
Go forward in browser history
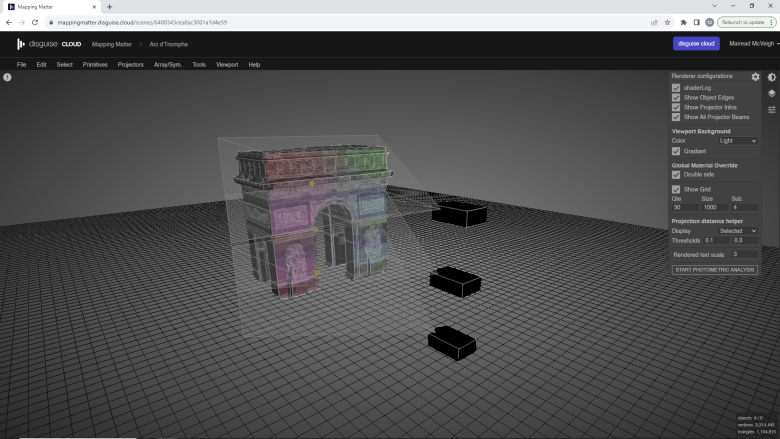pyautogui.click(x=22, y=22)
